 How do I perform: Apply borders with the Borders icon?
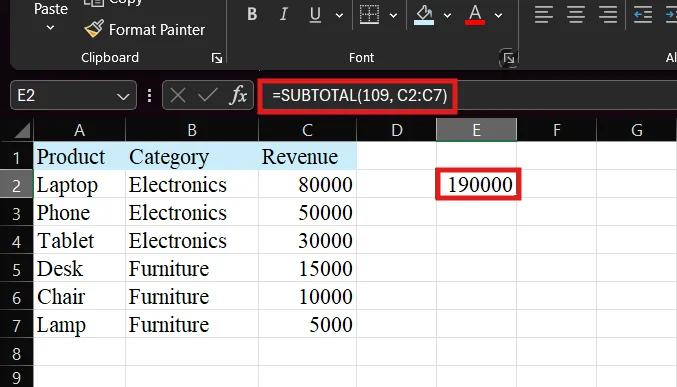[370, 15]
